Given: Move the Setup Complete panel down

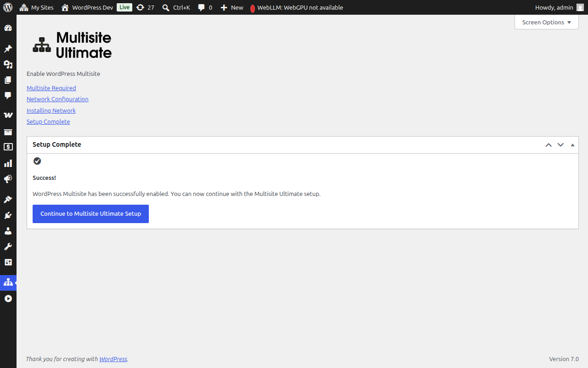Looking at the screenshot, I should [x=560, y=145].
